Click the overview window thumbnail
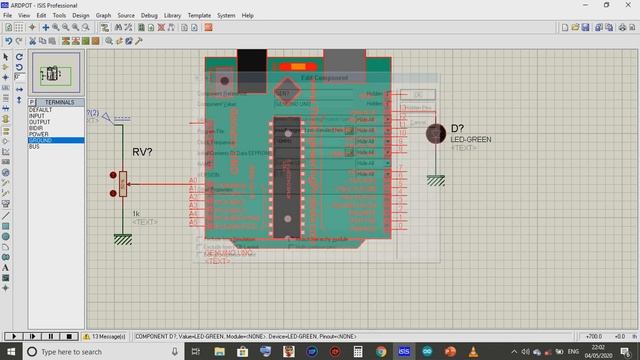 [x=56, y=73]
